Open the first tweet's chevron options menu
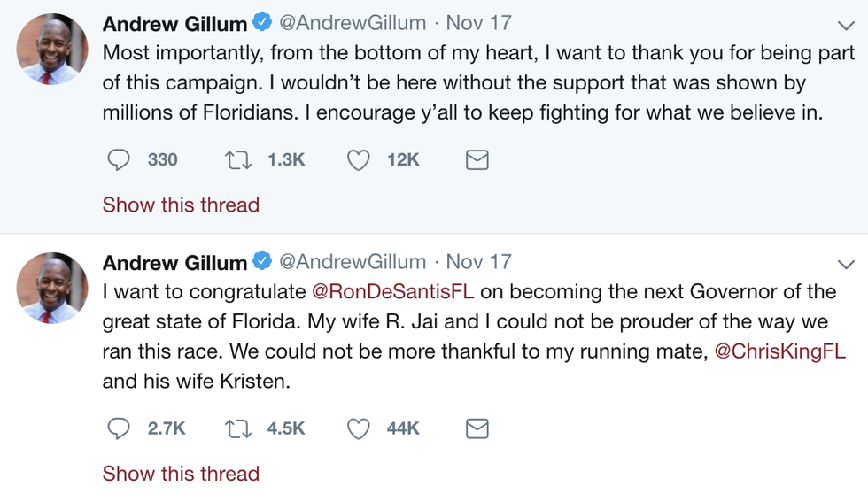 click(x=846, y=26)
